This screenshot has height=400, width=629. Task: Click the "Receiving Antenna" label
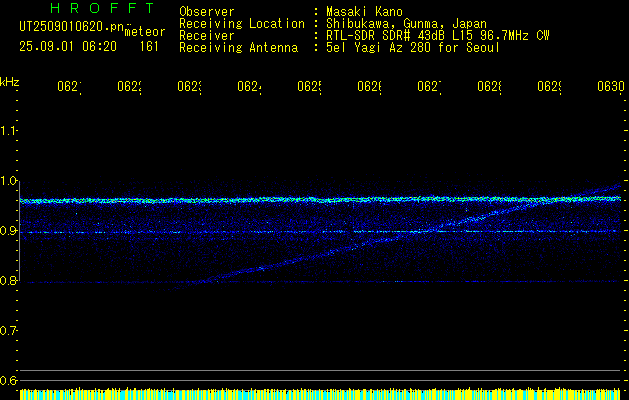pyautogui.click(x=238, y=48)
